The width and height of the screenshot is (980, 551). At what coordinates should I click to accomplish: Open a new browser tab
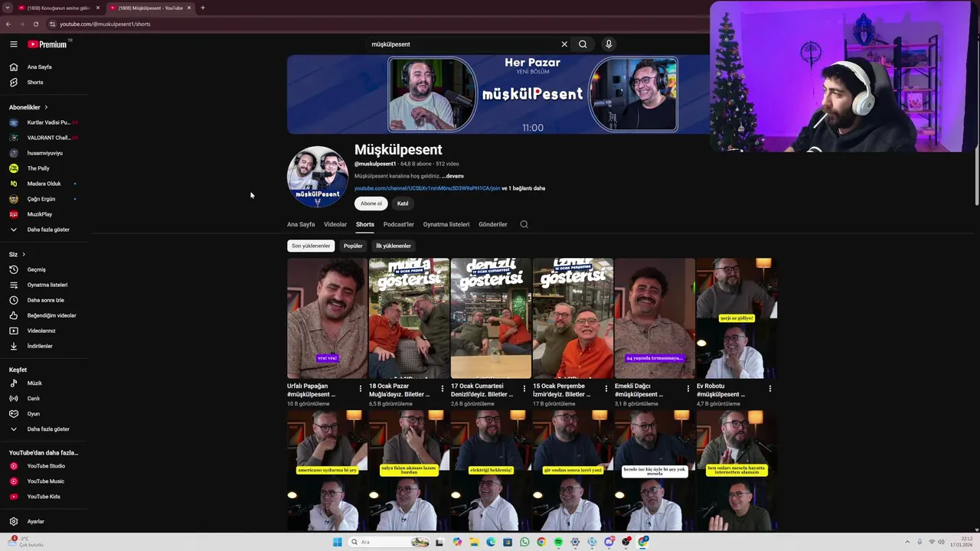pyautogui.click(x=203, y=8)
